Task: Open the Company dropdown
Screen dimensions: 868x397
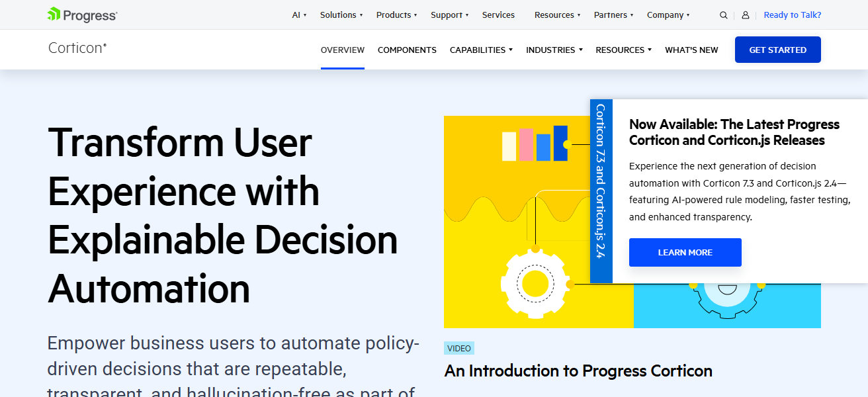Action: (668, 15)
